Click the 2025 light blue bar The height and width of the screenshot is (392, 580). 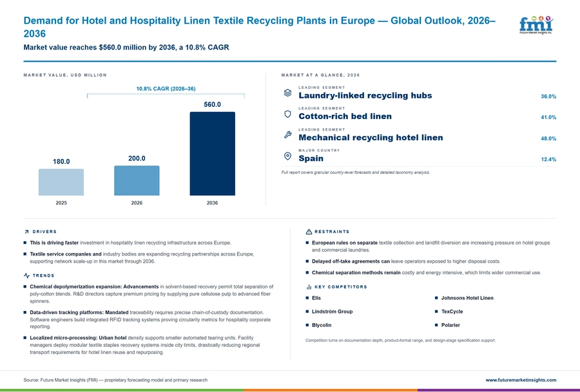click(61, 182)
